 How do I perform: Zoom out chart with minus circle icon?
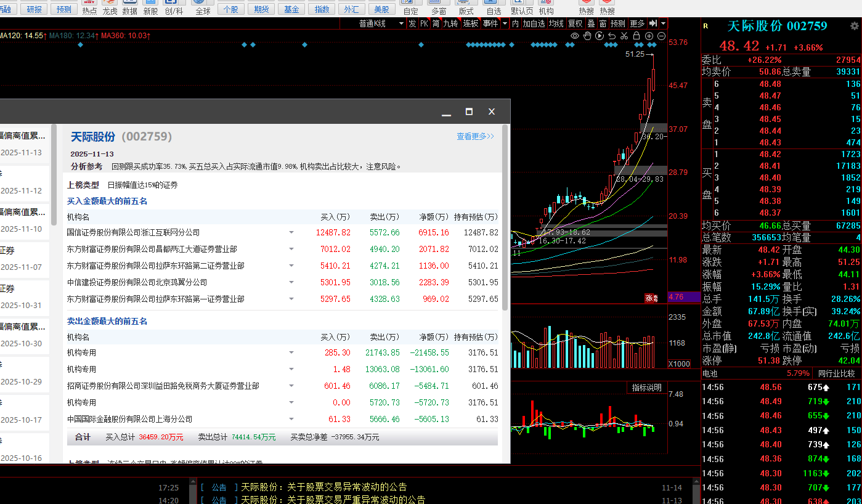pos(662,36)
